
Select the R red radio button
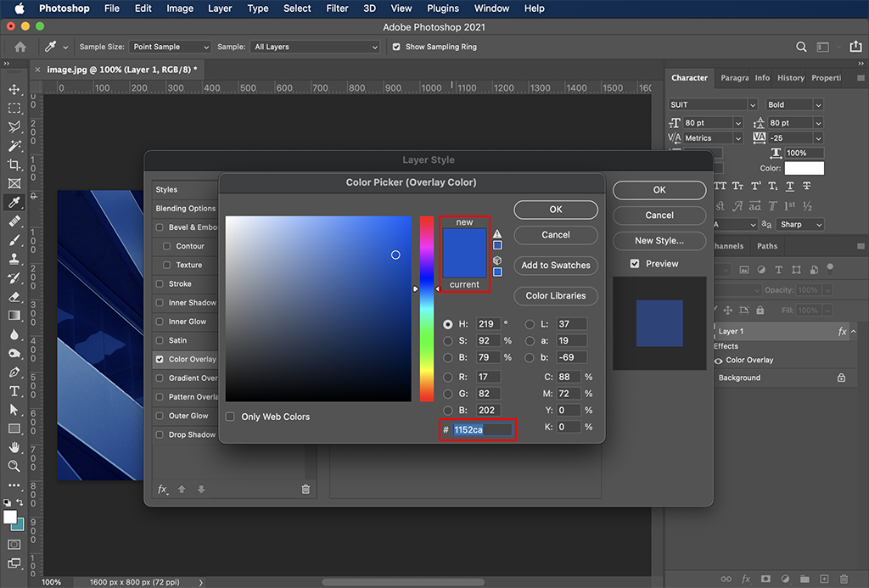tap(448, 377)
